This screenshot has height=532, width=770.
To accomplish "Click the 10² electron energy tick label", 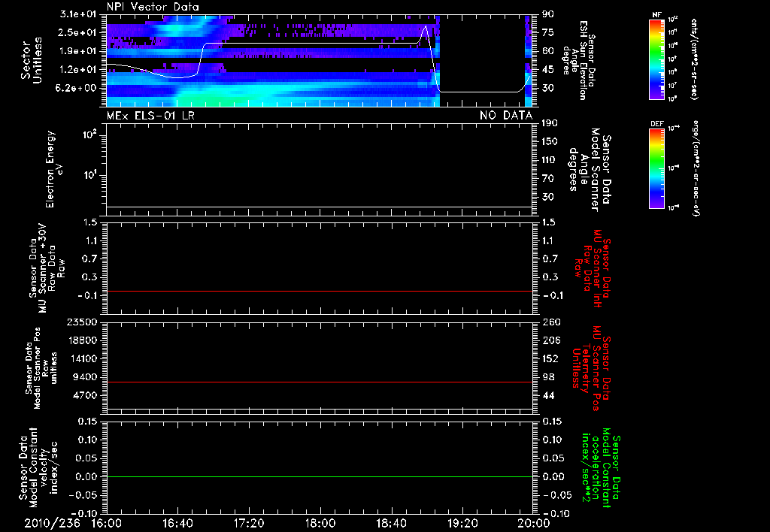I will 89,135.
